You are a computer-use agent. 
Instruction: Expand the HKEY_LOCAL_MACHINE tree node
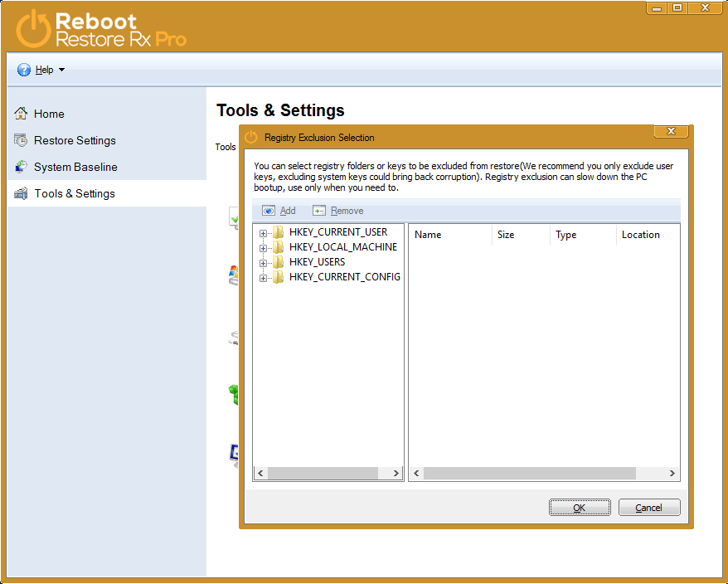(264, 248)
